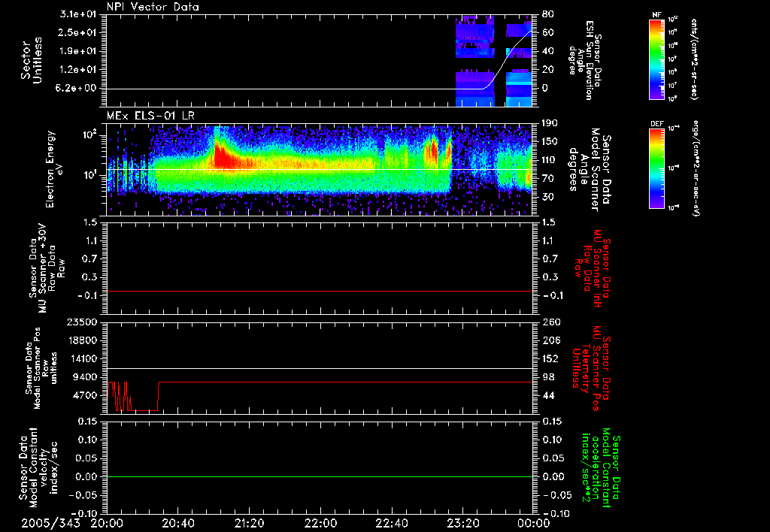Click the NF "cnts/(cm**2-sr-sec)" units label

click(x=694, y=59)
